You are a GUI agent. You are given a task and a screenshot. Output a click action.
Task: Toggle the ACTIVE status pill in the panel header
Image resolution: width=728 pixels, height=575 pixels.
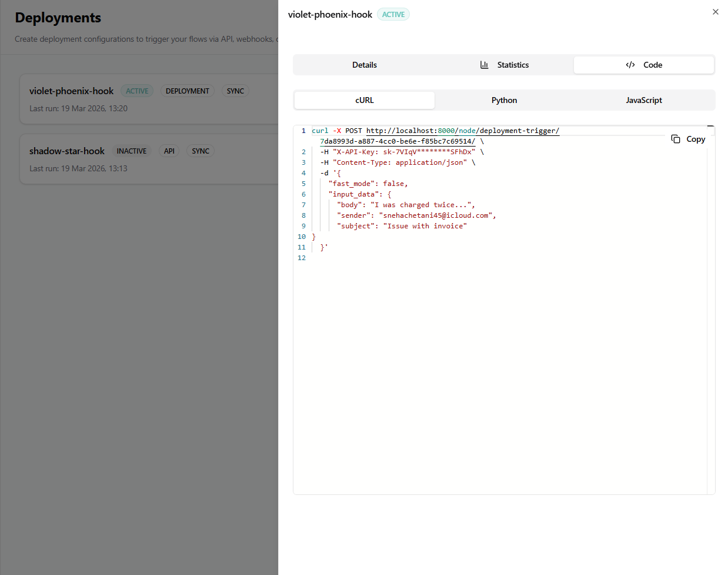click(393, 14)
